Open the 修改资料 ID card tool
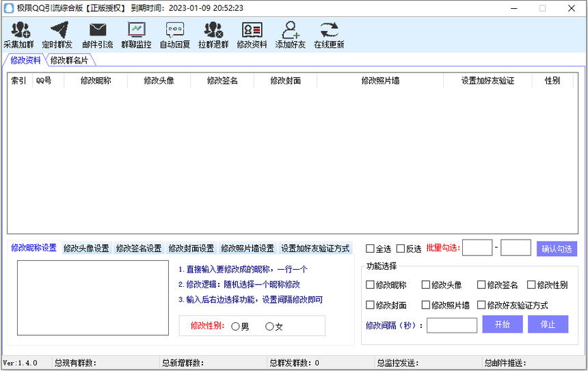Image resolution: width=588 pixels, height=371 pixels. click(x=252, y=35)
